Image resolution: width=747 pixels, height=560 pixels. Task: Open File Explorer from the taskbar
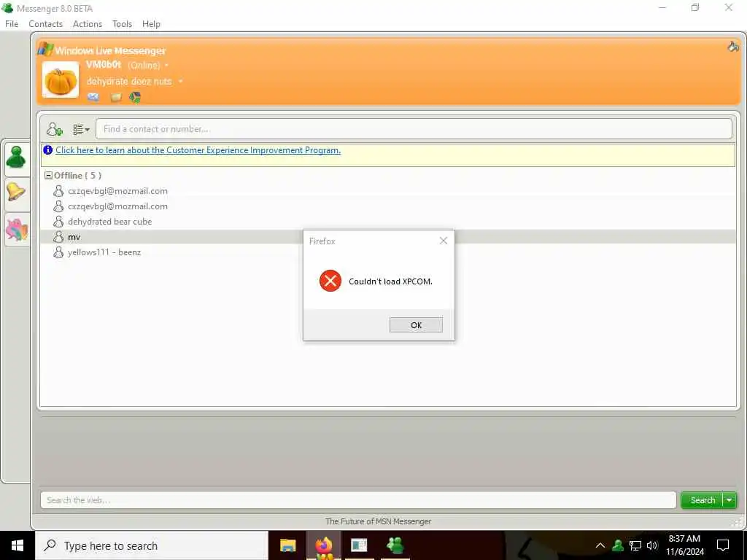tap(287, 545)
